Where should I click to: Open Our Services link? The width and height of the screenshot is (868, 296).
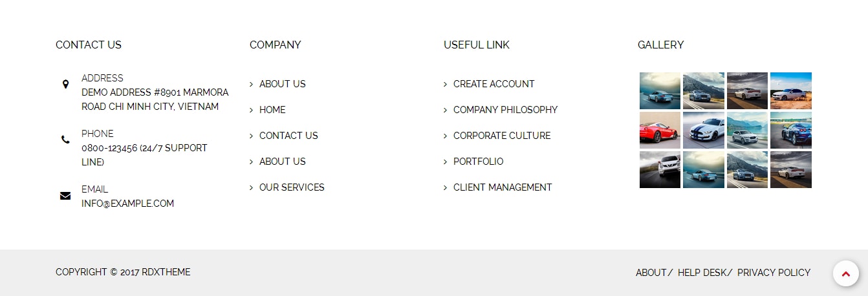pos(292,187)
